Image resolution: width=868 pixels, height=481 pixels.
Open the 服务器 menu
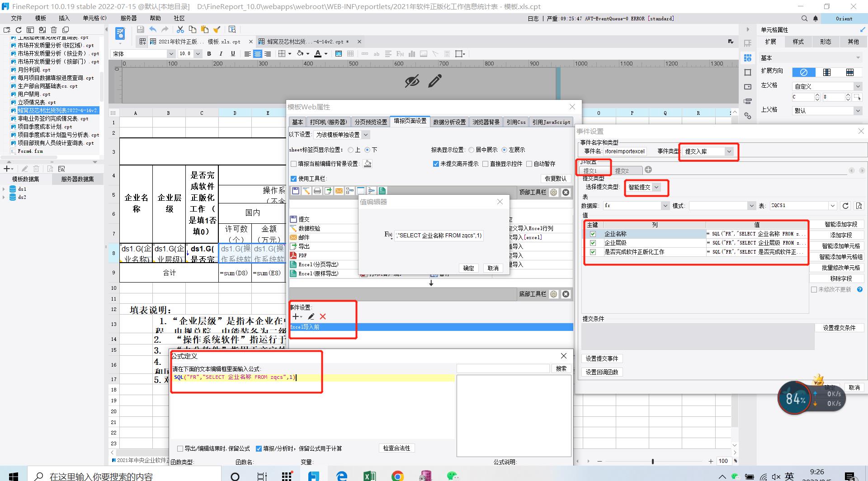[x=128, y=18]
